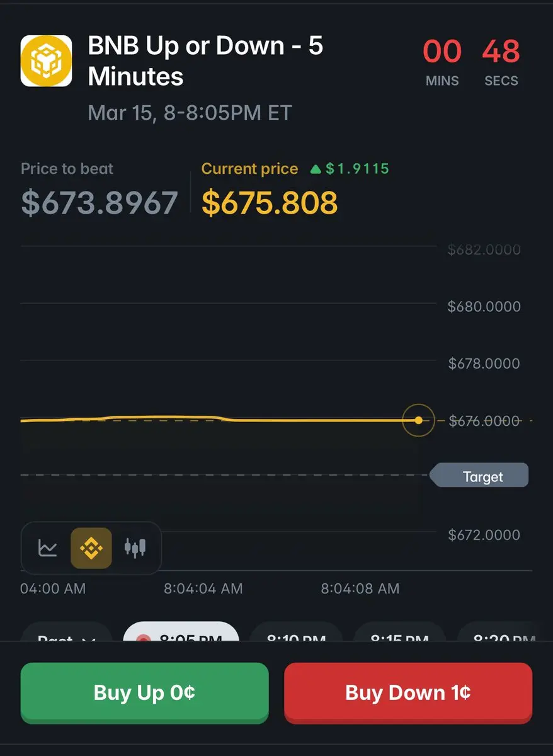Select the 8:20 PM time slot
This screenshot has width=553, height=756.
tap(503, 635)
